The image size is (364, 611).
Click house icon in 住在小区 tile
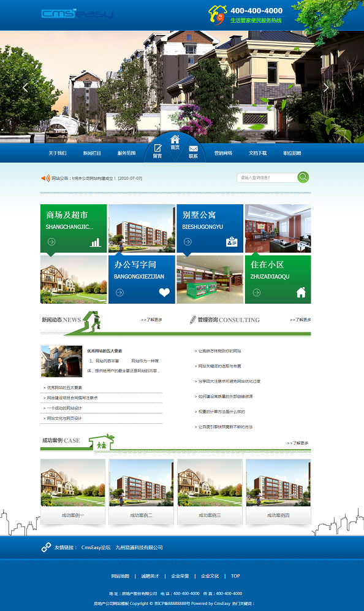point(301,292)
